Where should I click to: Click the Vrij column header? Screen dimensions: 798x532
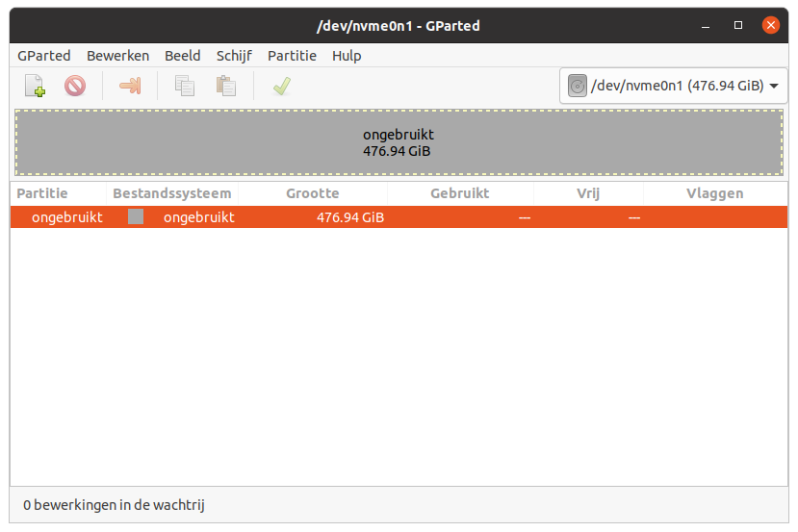tap(588, 193)
